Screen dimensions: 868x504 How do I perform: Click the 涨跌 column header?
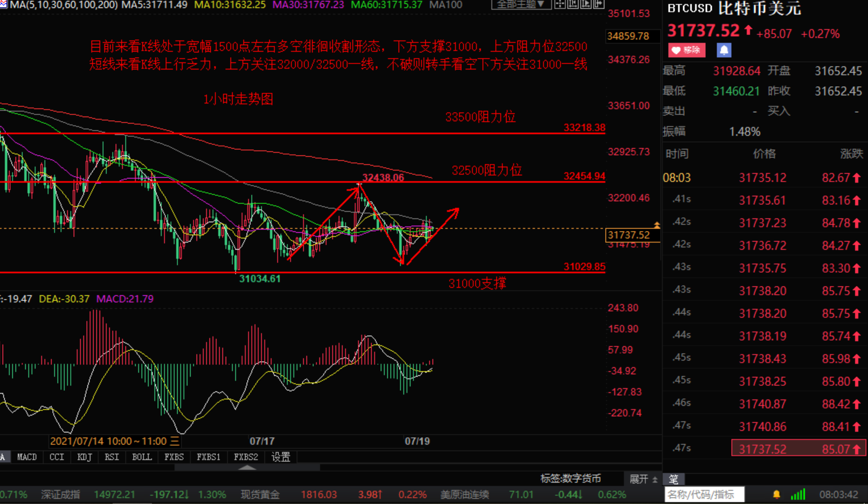[x=851, y=154]
